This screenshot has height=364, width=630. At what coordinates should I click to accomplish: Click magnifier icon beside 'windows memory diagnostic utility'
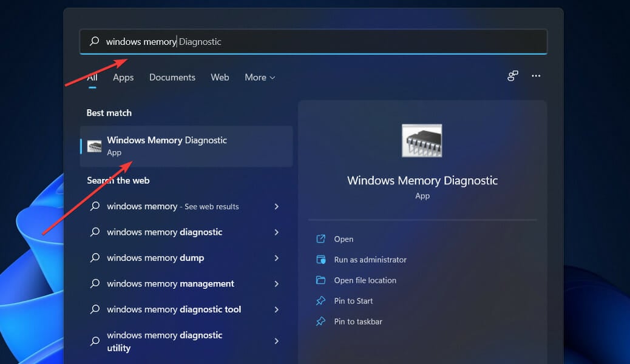click(x=95, y=341)
